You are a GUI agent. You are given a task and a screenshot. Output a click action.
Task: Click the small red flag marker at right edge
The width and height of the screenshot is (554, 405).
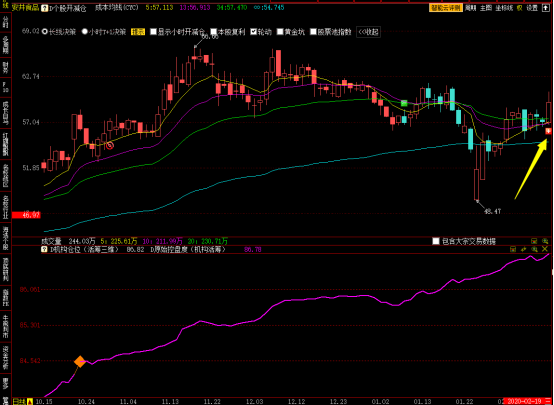[548, 131]
